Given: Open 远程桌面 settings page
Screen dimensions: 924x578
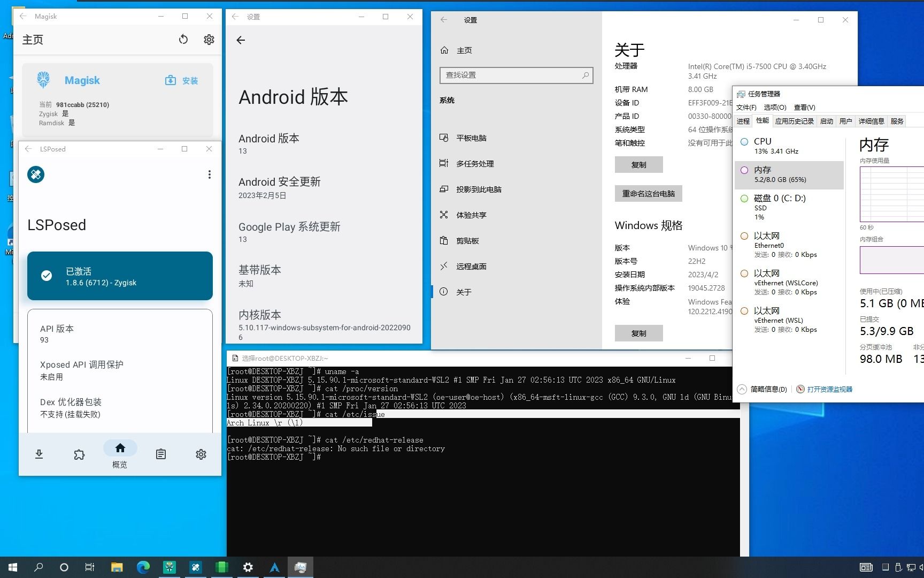Looking at the screenshot, I should [x=517, y=267].
